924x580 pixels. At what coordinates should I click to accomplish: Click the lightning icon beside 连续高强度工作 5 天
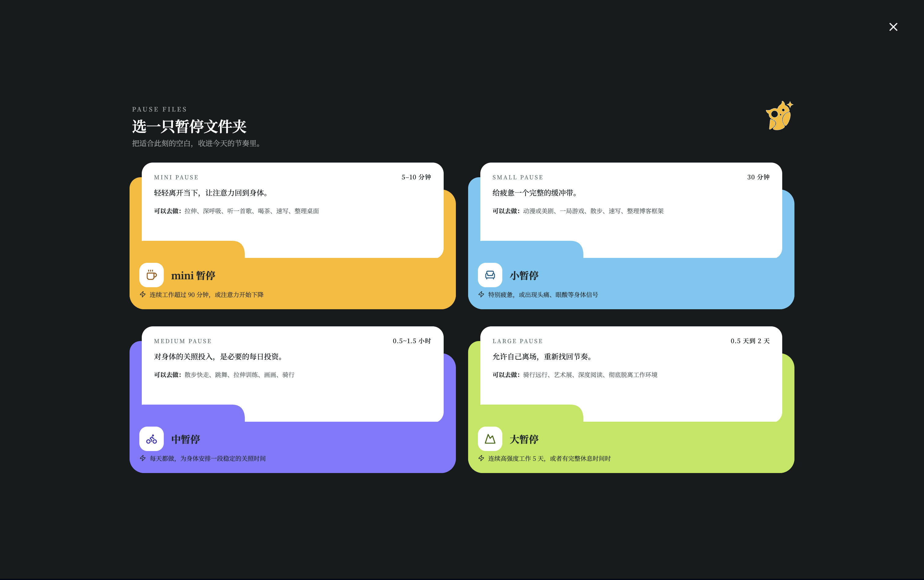pyautogui.click(x=481, y=458)
